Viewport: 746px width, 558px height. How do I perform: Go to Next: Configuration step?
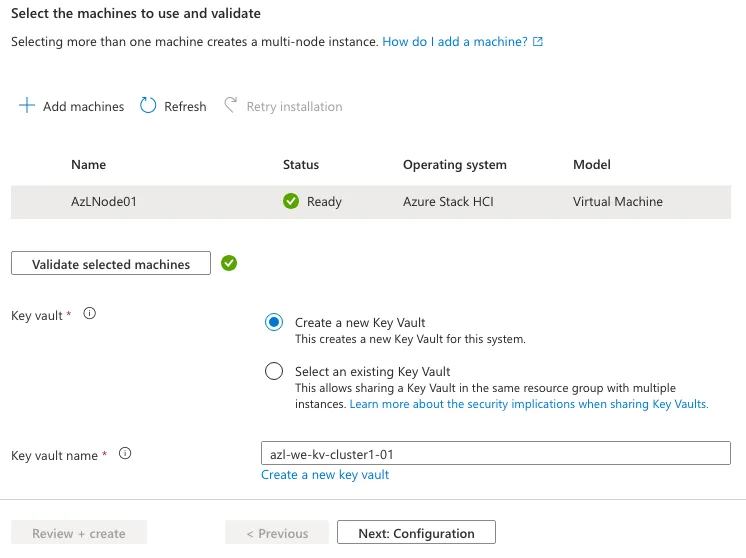[x=416, y=533]
